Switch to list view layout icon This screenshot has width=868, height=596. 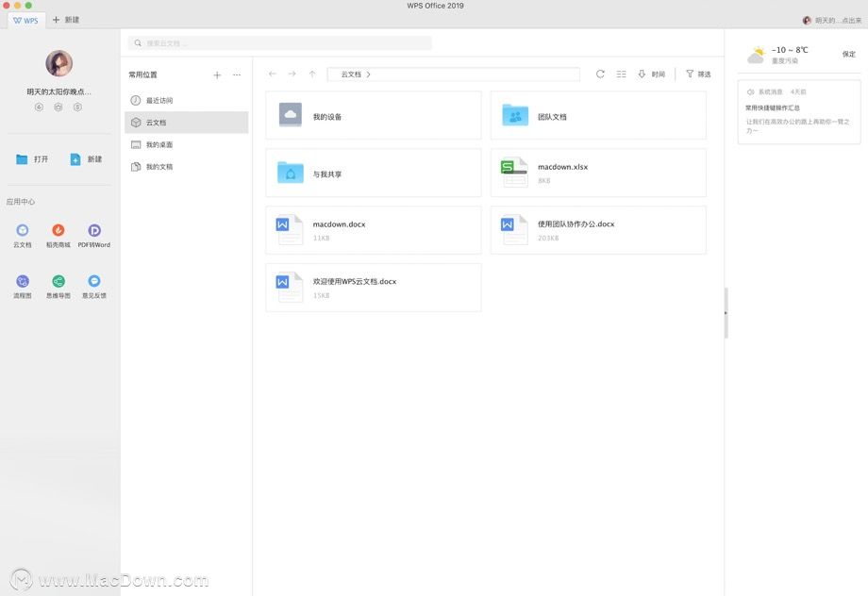621,74
